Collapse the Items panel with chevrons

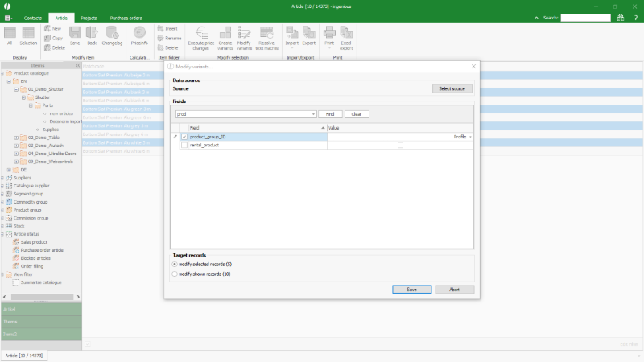[77, 65]
